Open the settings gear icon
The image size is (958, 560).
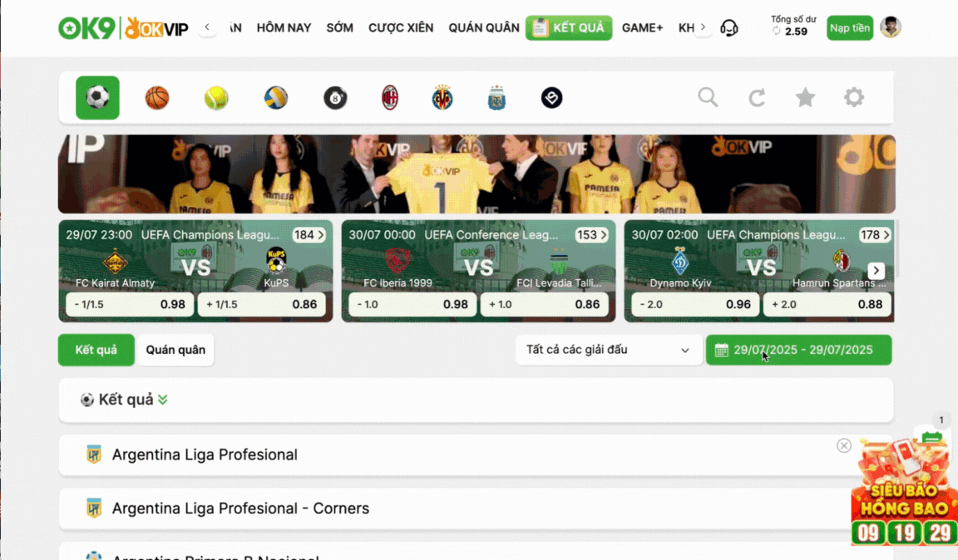854,97
